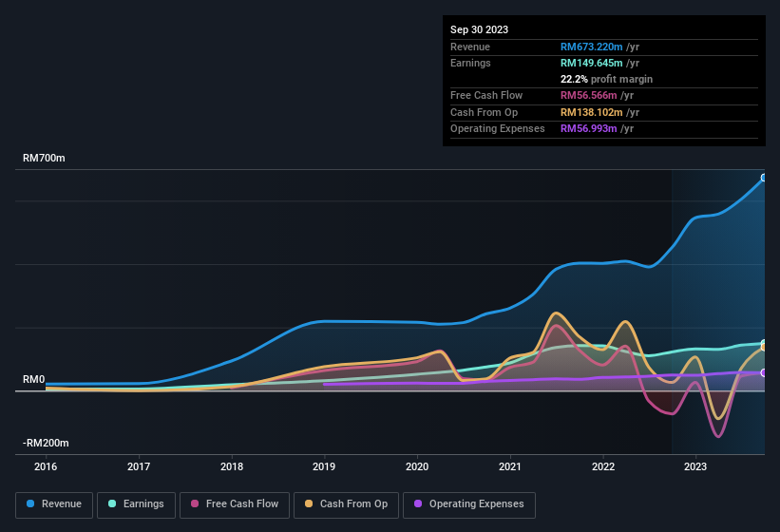Click the RM56.993m operating expenses value
Viewport: 780px width, 532px height.
(588, 129)
